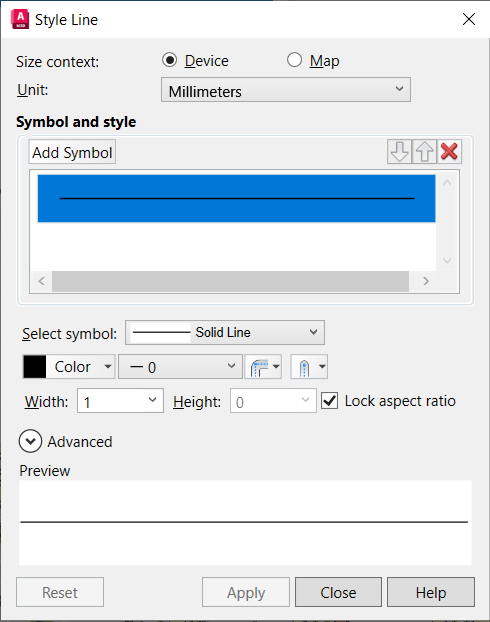This screenshot has height=622, width=490.
Task: Click the left arrow of the horizontal scrollbar
Action: pyautogui.click(x=42, y=281)
